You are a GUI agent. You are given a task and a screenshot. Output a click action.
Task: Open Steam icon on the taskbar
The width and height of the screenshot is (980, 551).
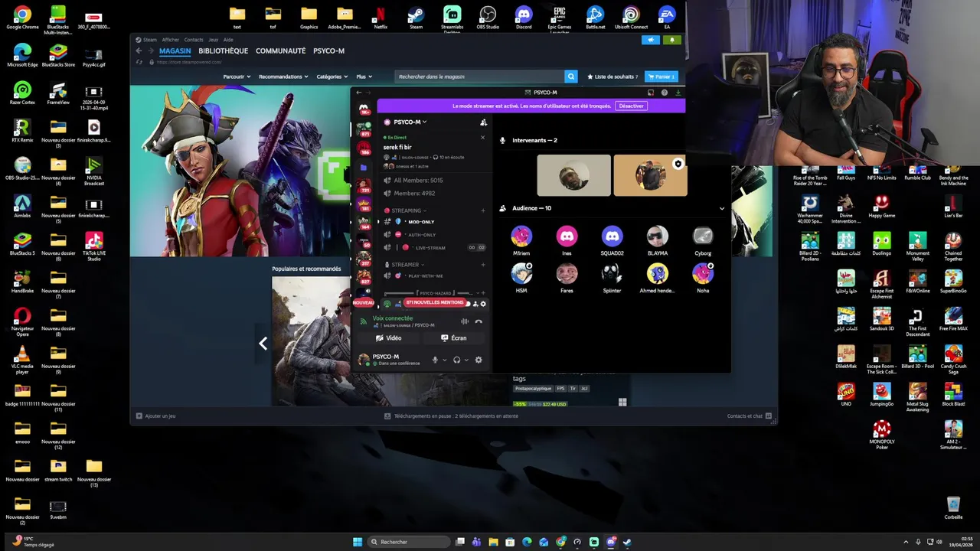627,542
